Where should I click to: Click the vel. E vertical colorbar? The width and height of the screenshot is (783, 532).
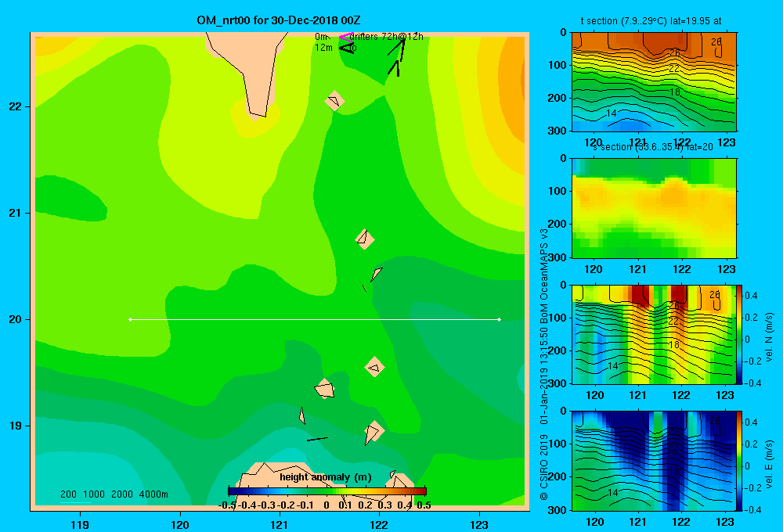click(740, 461)
